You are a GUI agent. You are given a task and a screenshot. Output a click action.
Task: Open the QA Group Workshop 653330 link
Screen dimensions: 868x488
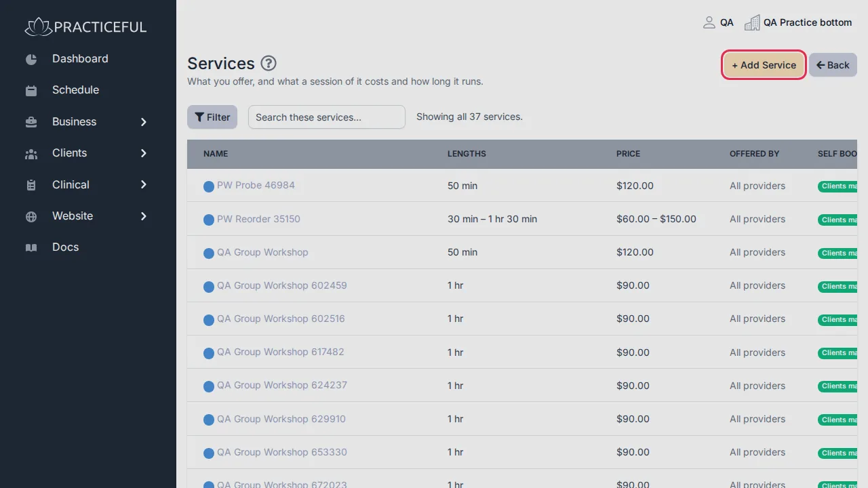point(281,452)
